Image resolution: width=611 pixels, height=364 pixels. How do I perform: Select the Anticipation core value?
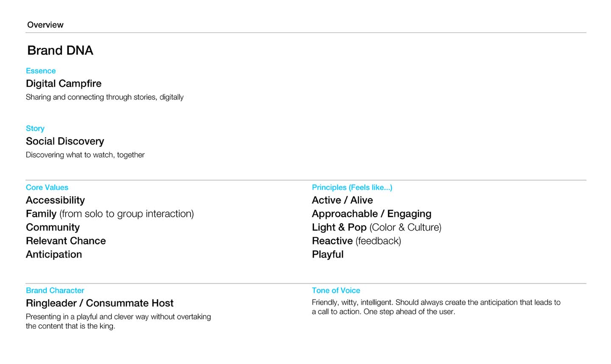pos(54,254)
